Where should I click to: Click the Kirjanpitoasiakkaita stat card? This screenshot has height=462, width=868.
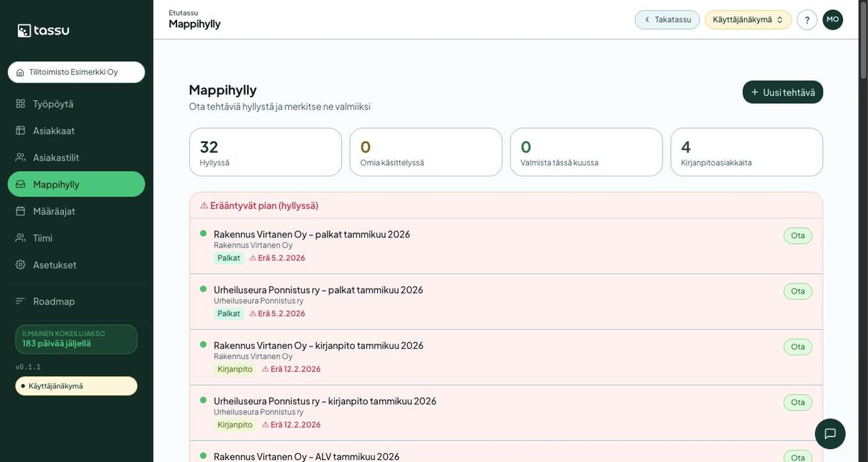point(747,152)
